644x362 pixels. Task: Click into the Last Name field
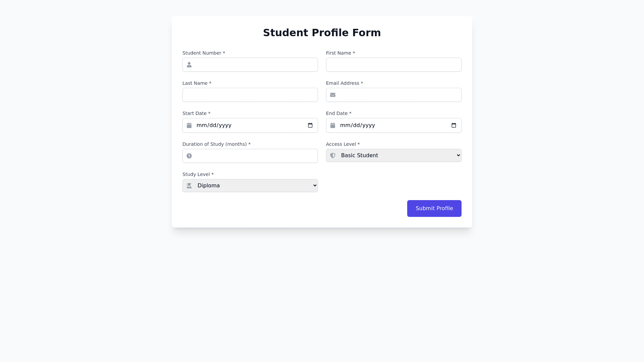250,95
